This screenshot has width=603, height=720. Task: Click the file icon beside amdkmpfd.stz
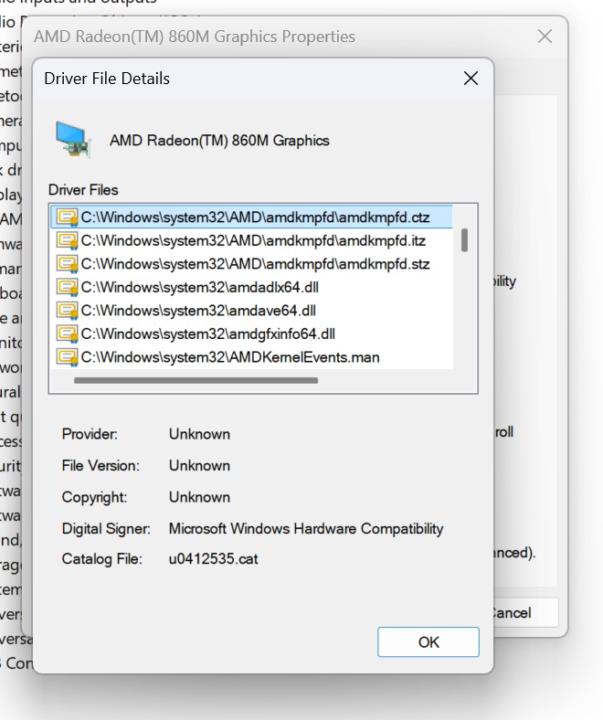[x=67, y=264]
